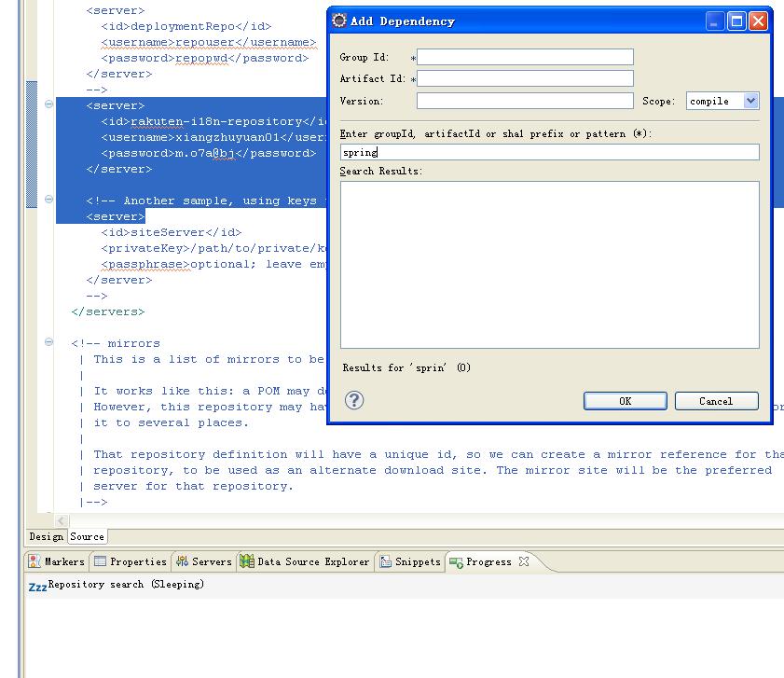Cancel the Add Dependency dialog
Viewport: 784px width, 678px height.
pyautogui.click(x=716, y=401)
